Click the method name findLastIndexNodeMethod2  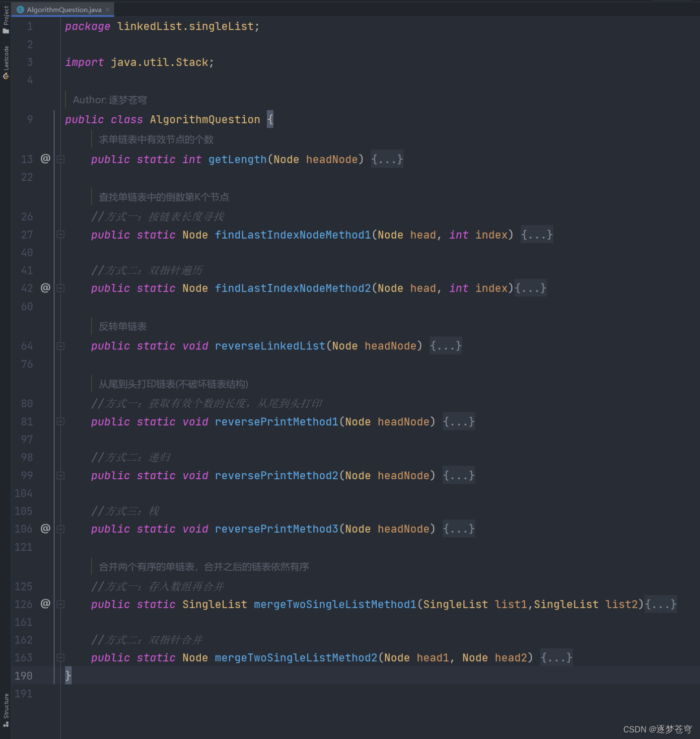[293, 288]
